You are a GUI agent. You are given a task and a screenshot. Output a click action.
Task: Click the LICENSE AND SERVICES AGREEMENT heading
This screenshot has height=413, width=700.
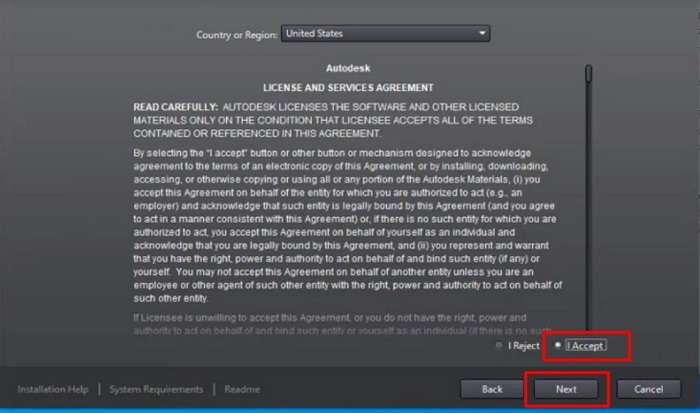pyautogui.click(x=348, y=88)
